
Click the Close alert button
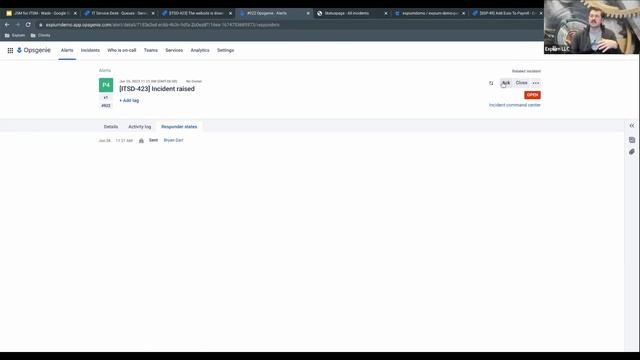pyautogui.click(x=521, y=83)
